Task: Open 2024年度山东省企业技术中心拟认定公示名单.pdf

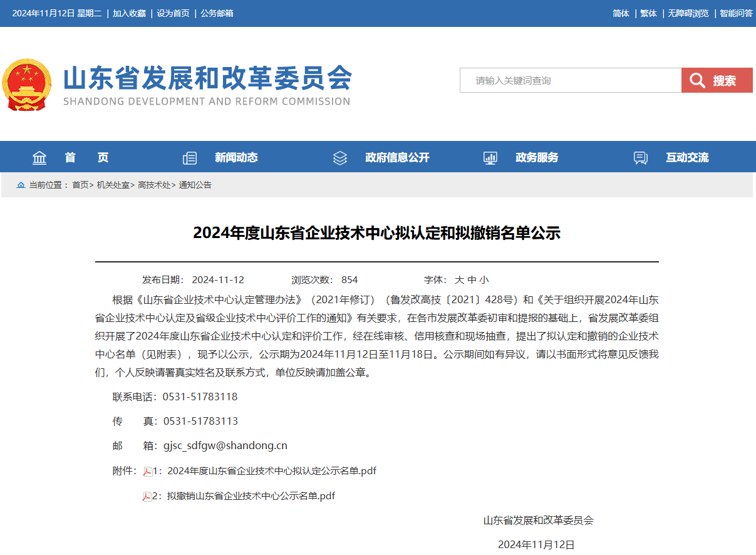Action: point(272,471)
